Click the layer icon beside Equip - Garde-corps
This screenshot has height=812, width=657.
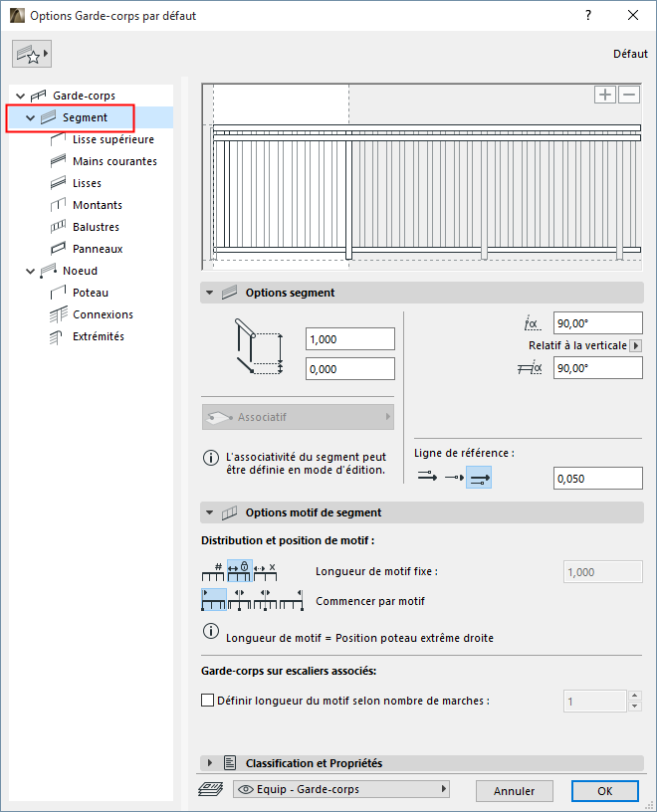(211, 789)
